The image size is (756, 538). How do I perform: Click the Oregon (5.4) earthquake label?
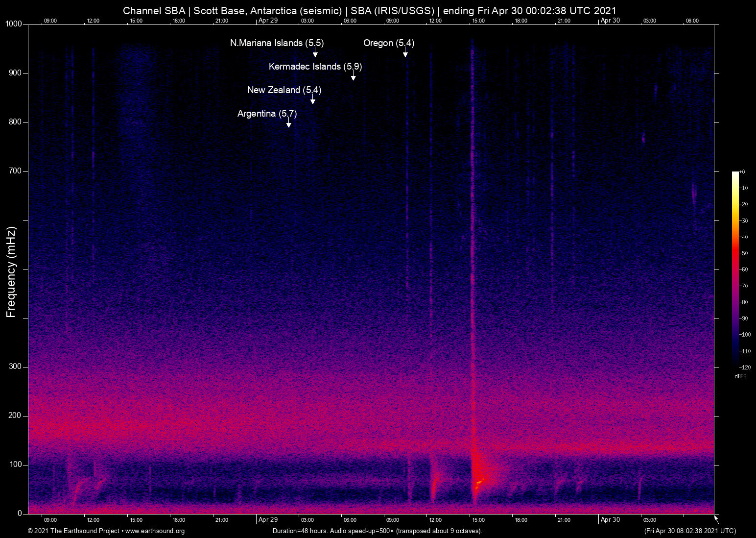pos(389,43)
